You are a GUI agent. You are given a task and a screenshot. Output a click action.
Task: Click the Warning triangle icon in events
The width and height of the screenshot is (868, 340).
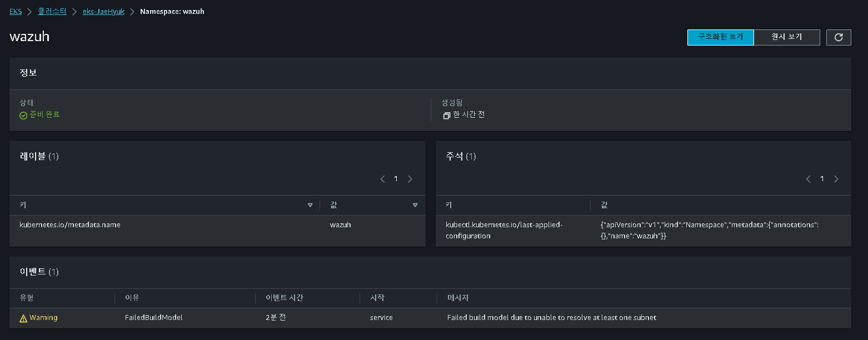coord(23,318)
